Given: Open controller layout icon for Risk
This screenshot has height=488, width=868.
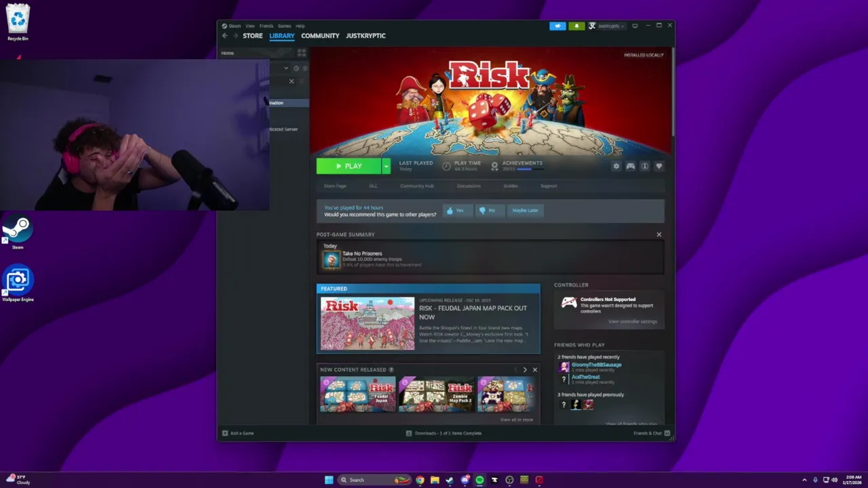Looking at the screenshot, I should (630, 166).
